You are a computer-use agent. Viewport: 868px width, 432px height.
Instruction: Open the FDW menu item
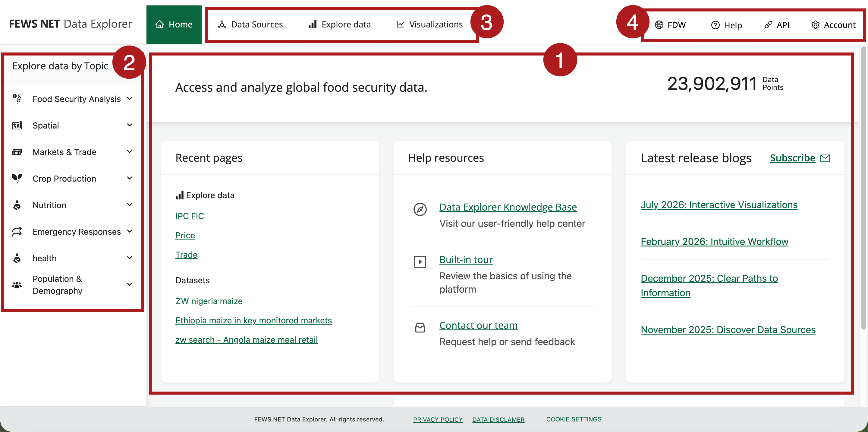(x=670, y=25)
